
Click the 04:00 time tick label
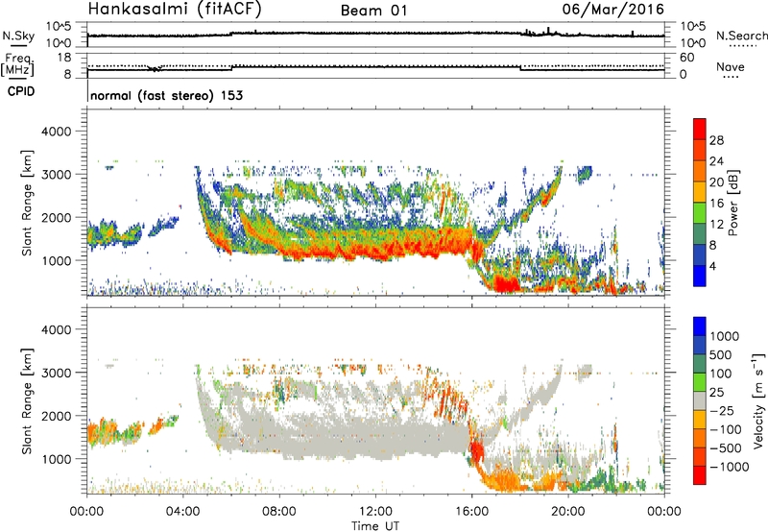[x=183, y=512]
